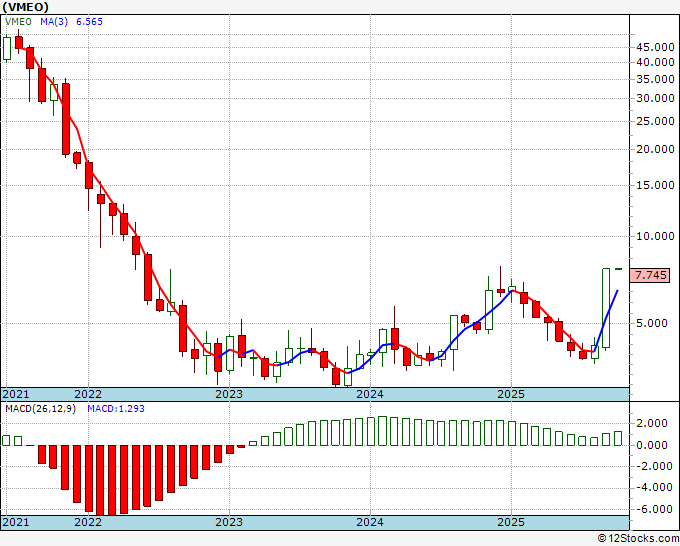Image resolution: width=680 pixels, height=546 pixels.
Task: Click the MA(3) indicator label
Action: [54, 22]
